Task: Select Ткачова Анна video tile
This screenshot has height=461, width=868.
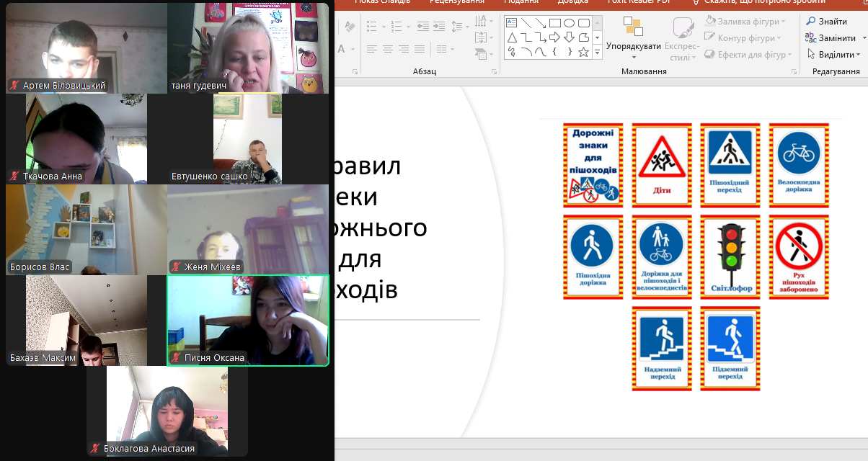Action: (87, 138)
